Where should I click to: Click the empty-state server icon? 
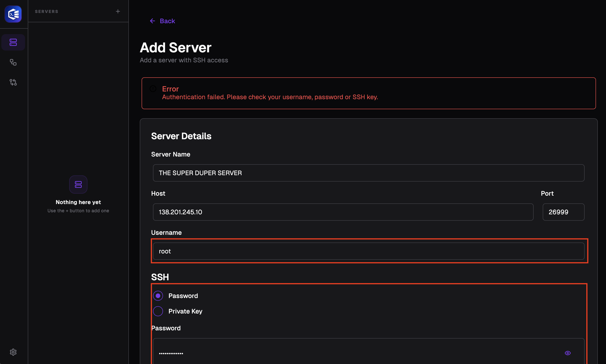(78, 185)
